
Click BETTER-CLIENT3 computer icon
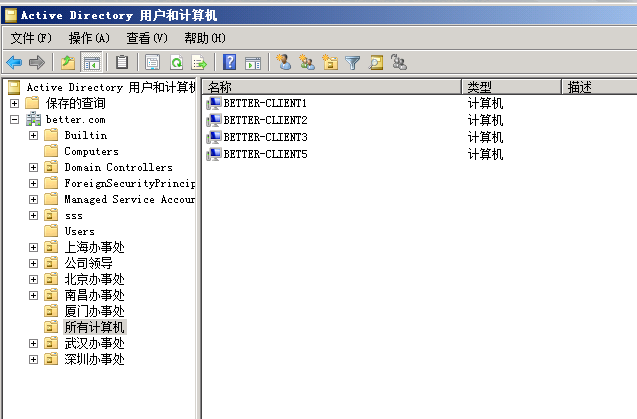pos(214,137)
